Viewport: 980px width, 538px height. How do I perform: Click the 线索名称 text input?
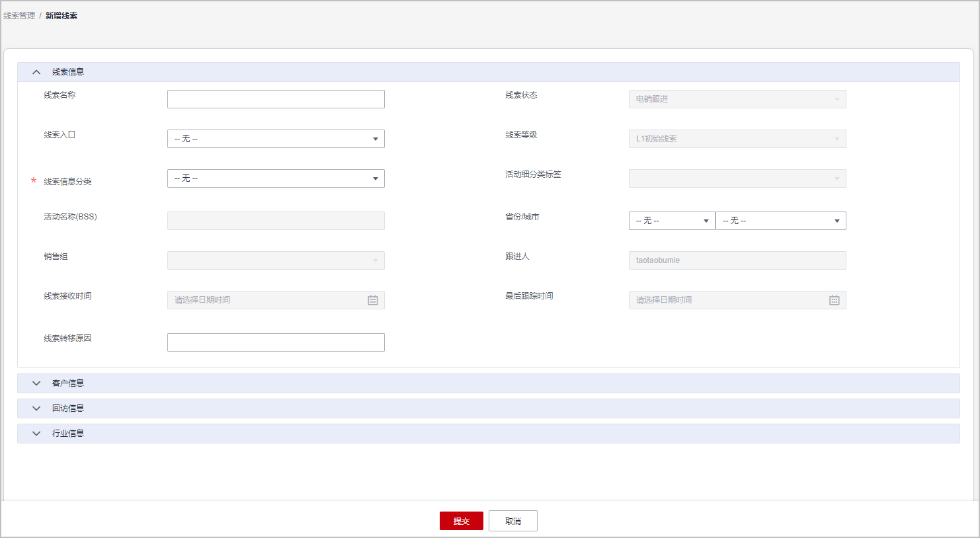pos(276,99)
